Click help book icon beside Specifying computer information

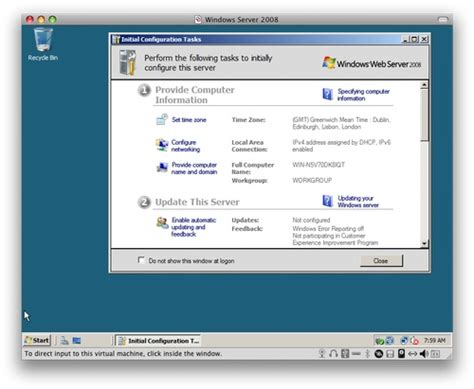(327, 94)
